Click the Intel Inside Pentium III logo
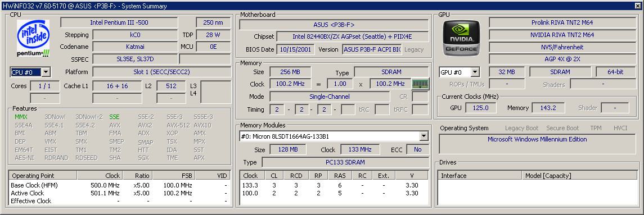 (33, 38)
